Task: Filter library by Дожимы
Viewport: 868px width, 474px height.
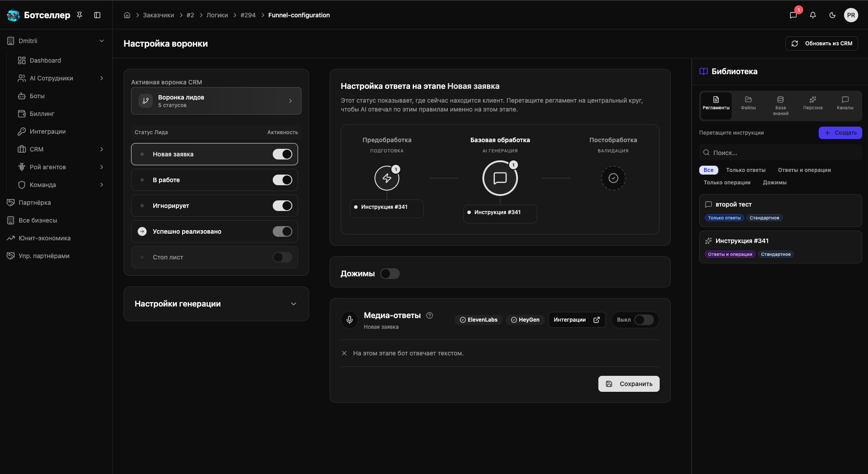Action: click(775, 183)
